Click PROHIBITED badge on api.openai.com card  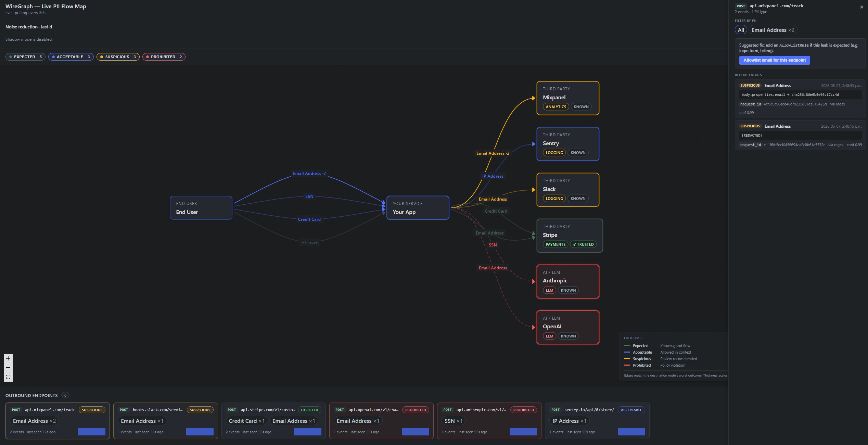click(x=416, y=410)
